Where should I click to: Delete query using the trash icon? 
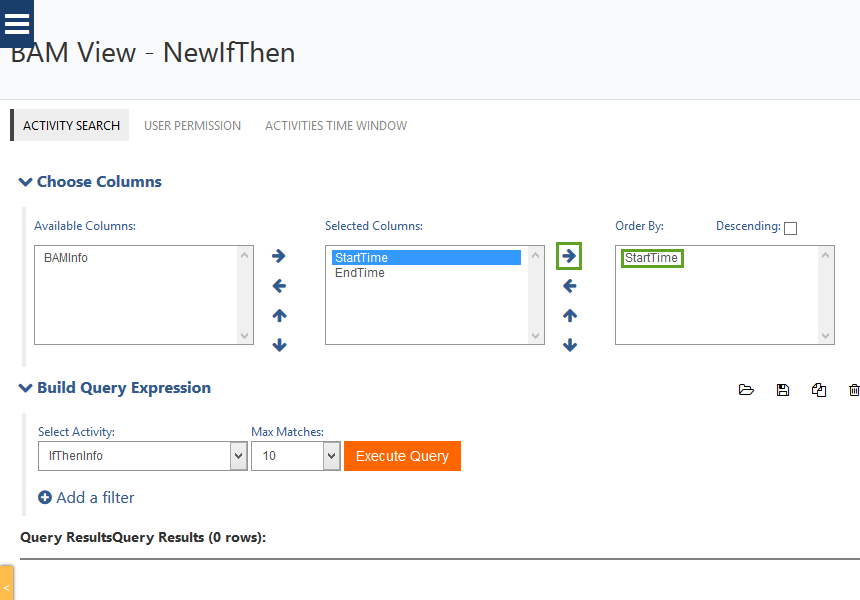click(853, 390)
